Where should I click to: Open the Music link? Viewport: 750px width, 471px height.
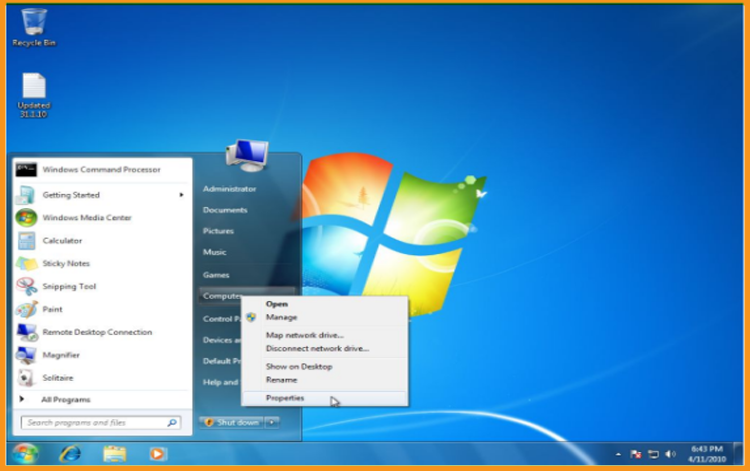click(x=214, y=252)
